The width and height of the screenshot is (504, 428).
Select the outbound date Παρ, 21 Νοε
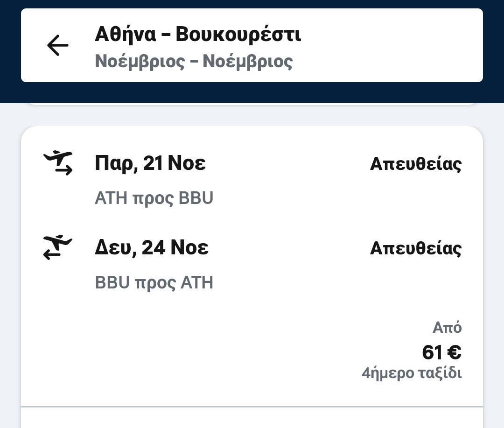point(150,163)
